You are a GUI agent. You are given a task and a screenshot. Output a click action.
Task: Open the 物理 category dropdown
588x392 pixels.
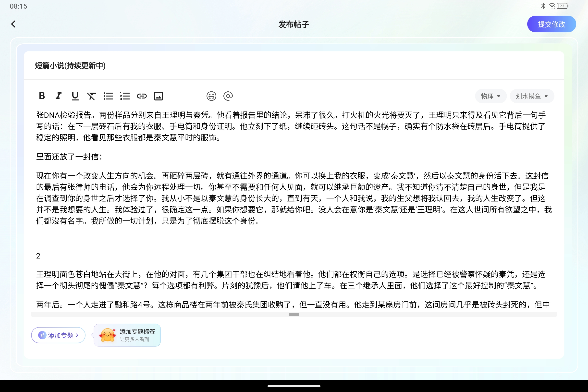490,96
